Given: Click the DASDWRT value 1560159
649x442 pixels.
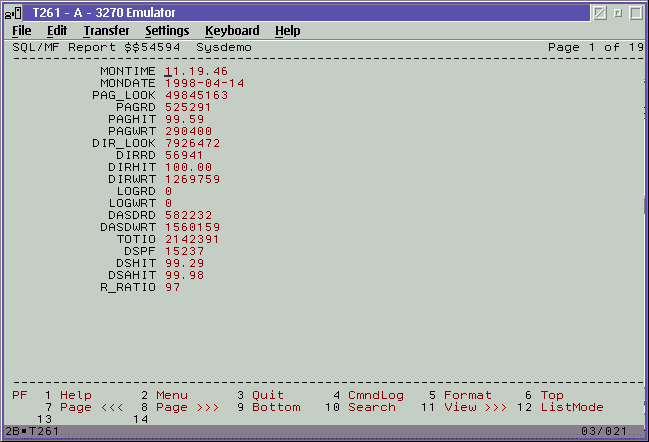Looking at the screenshot, I should (x=192, y=227).
